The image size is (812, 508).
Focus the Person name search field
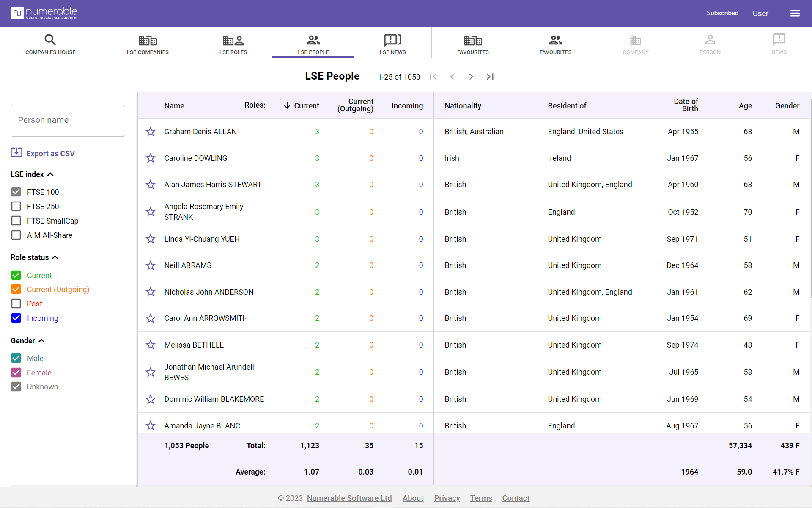68,121
